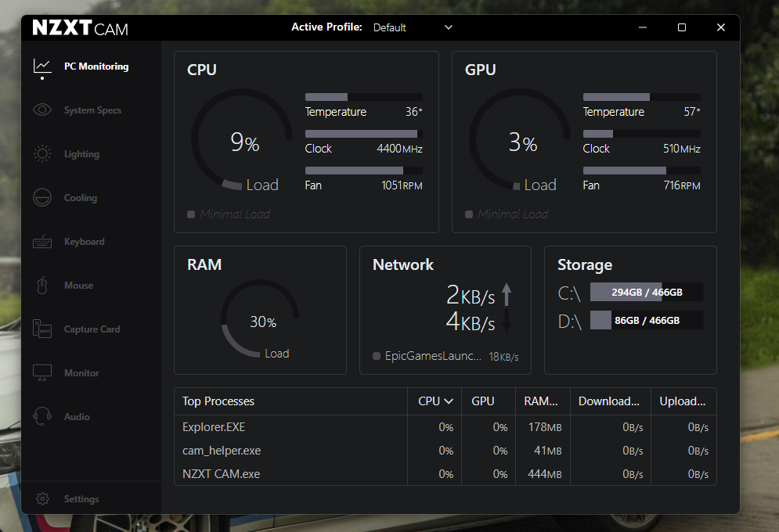Screen dimensions: 779x532
Task: Click the Lighting sun icon
Action: click(42, 154)
